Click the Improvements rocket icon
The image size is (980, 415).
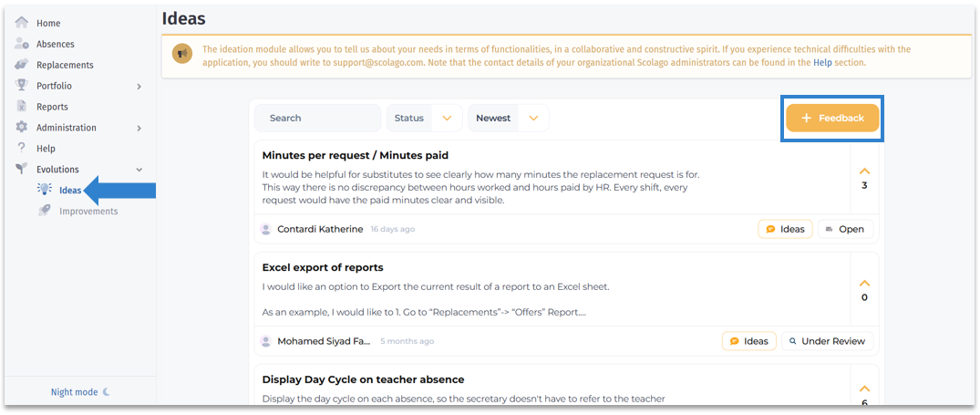click(45, 212)
